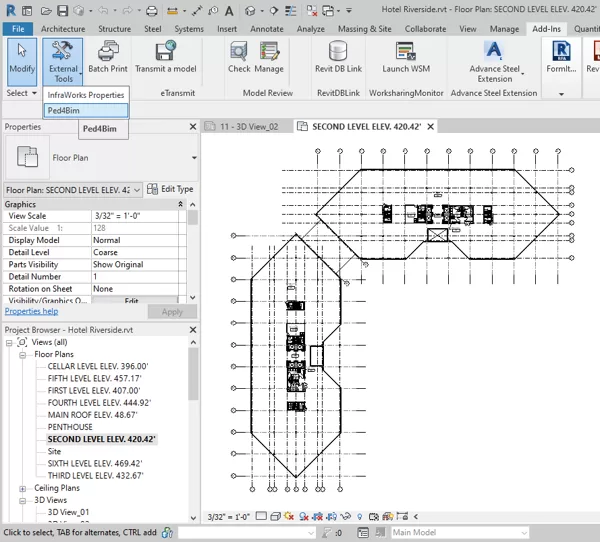Collapse the Graphics properties group
The width and height of the screenshot is (600, 542).
180,204
